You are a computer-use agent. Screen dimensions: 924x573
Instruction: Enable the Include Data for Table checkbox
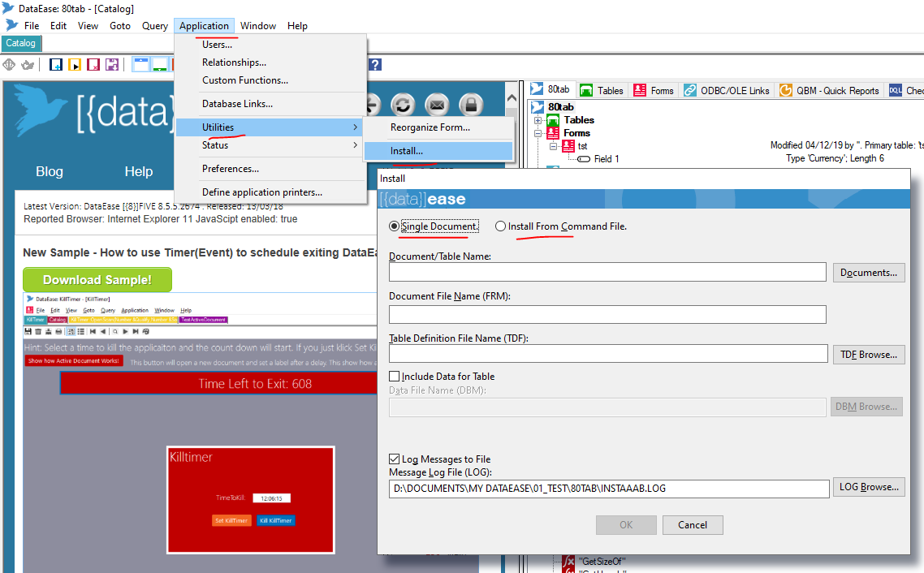(x=395, y=377)
